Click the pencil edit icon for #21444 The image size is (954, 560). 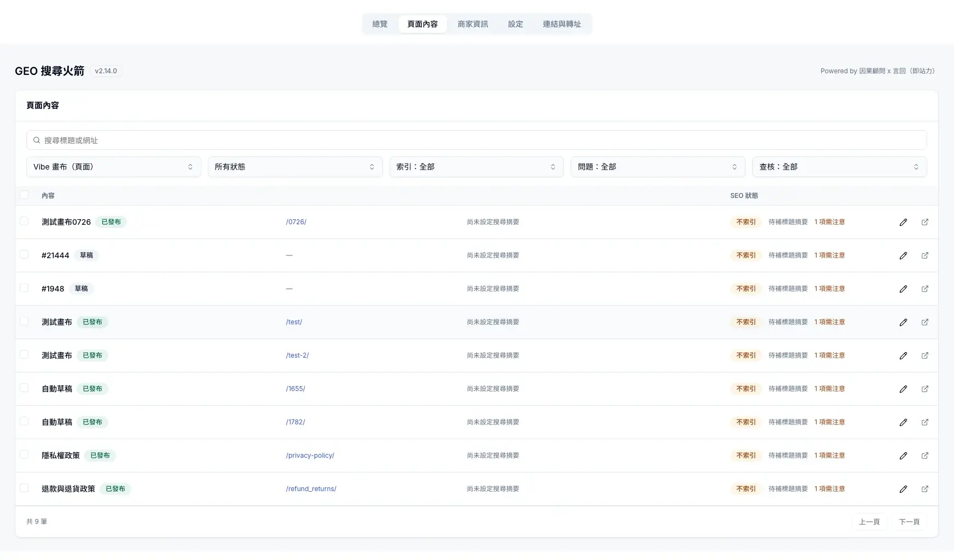click(903, 255)
